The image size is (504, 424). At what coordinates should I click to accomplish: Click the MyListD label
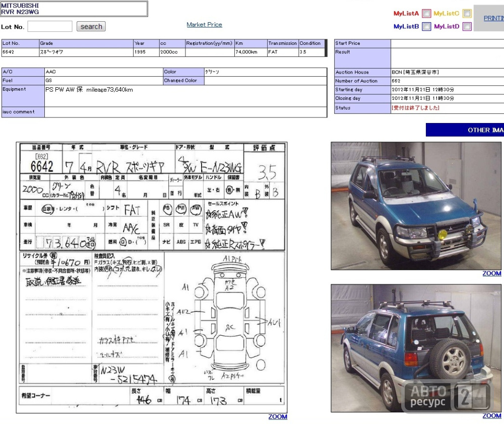point(447,26)
